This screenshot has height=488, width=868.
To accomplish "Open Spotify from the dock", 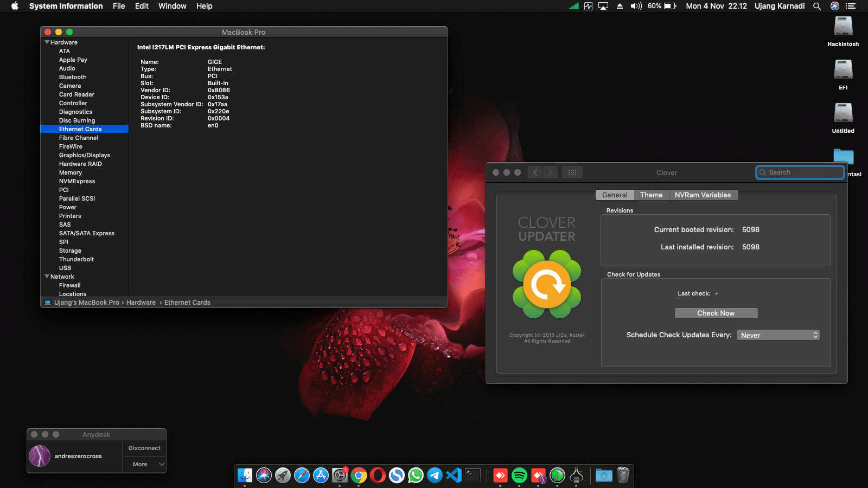I will click(x=519, y=476).
